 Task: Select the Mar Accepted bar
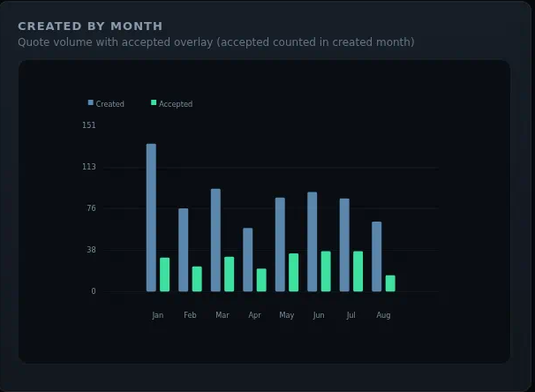point(230,275)
